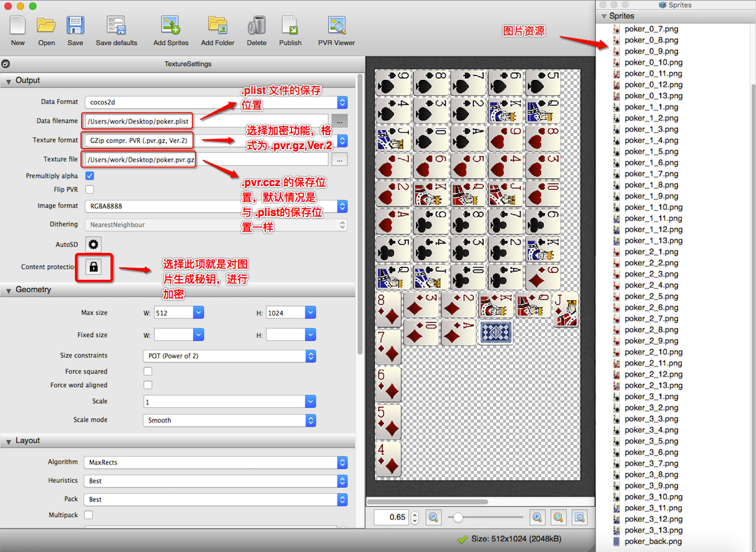Select poker_3_13.png in Sprites list
This screenshot has height=552, width=756.
pyautogui.click(x=654, y=530)
